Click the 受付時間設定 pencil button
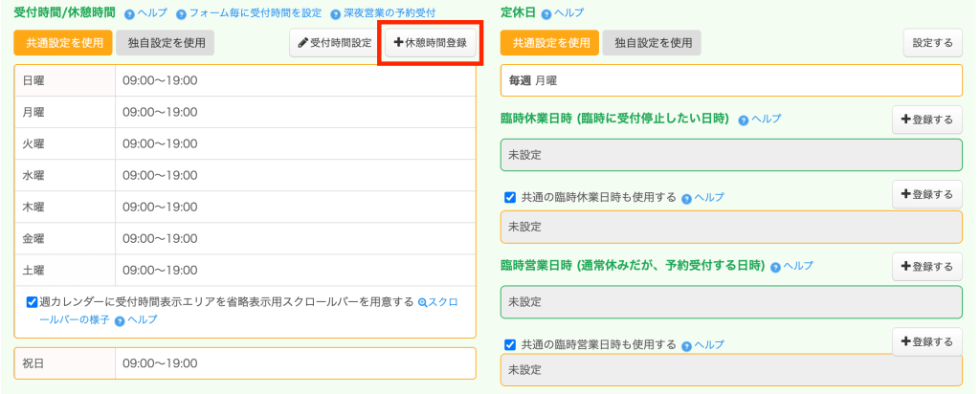This screenshot has width=980, height=394. pyautogui.click(x=334, y=43)
